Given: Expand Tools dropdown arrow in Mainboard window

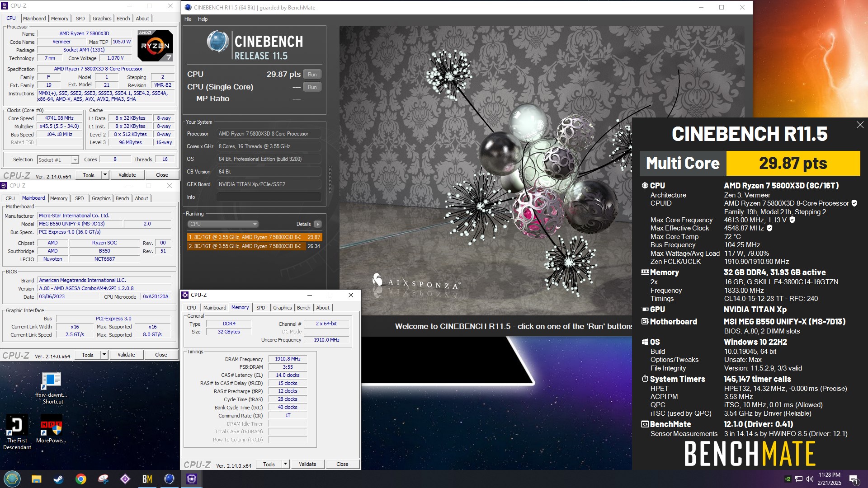Looking at the screenshot, I should (104, 355).
